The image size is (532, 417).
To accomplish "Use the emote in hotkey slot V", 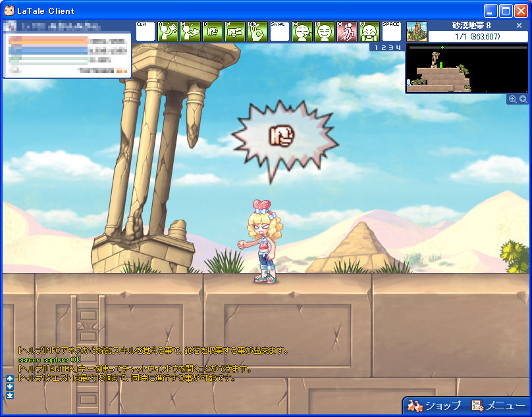I will click(x=369, y=32).
